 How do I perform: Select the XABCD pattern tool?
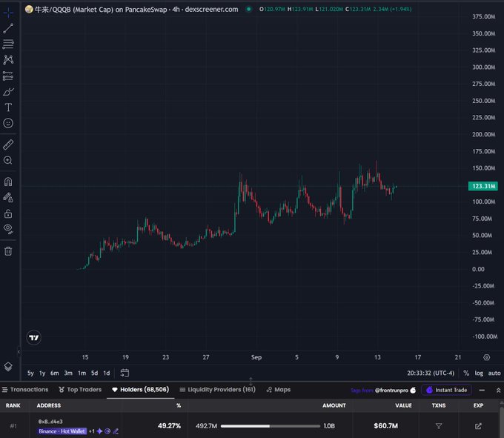(x=8, y=60)
